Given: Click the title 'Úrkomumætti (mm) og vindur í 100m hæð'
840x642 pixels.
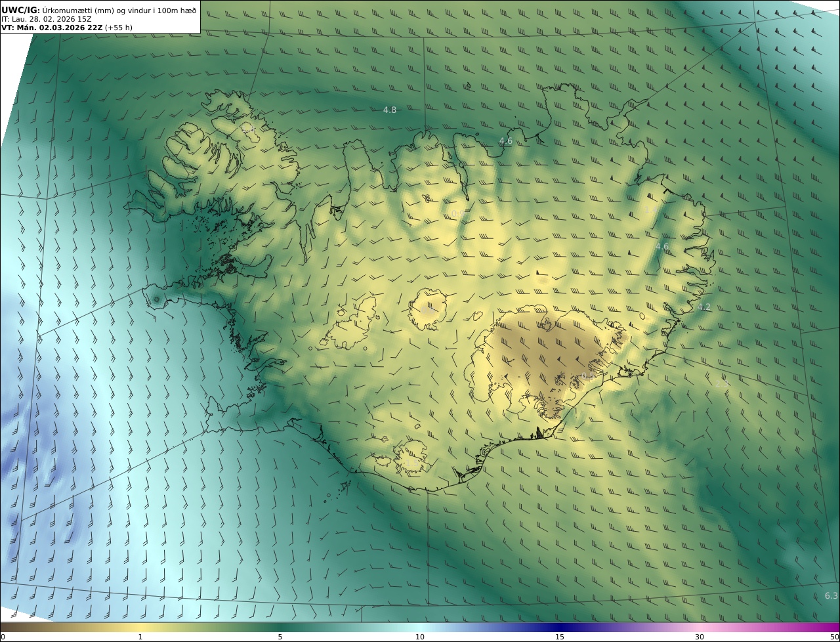Looking at the screenshot, I should [119, 11].
